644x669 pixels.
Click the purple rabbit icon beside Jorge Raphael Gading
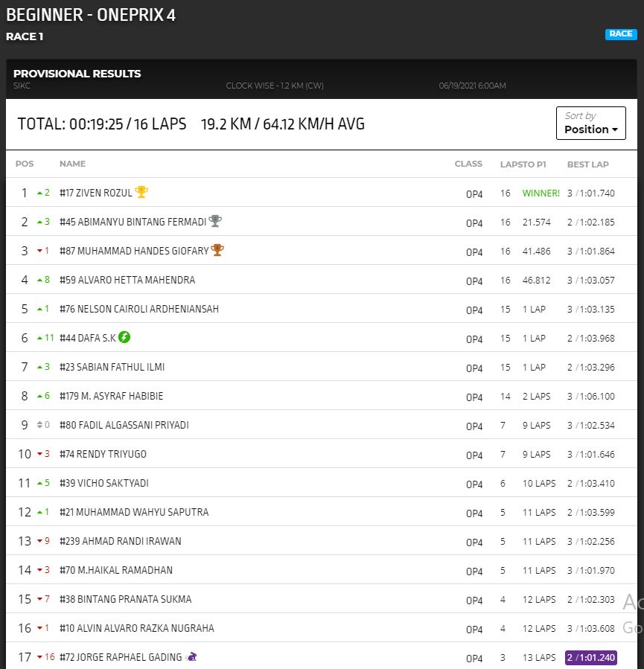pos(192,656)
